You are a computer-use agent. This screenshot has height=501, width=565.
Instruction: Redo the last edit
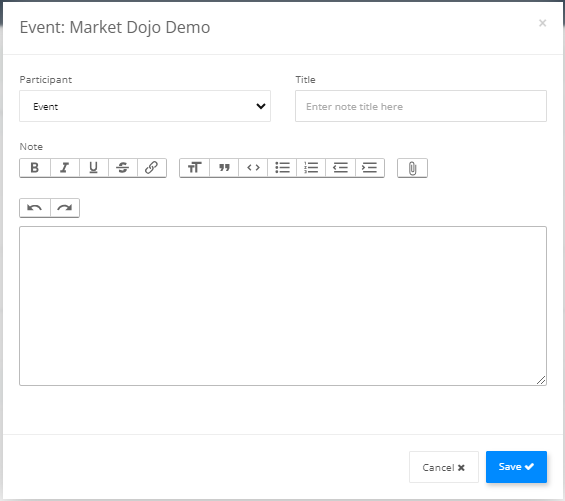coord(65,208)
